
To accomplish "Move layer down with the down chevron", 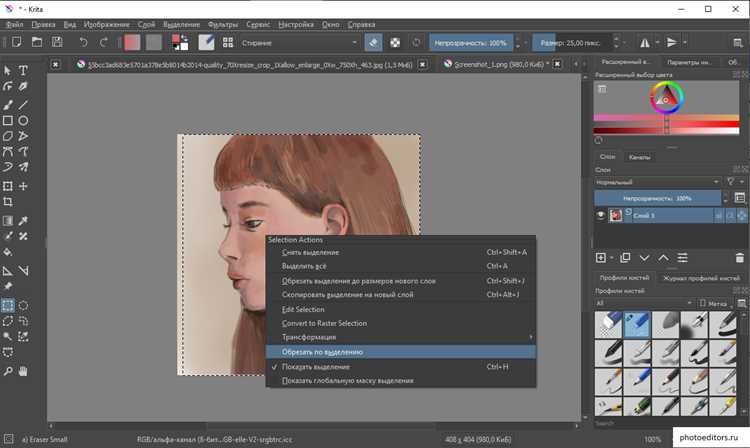I will tap(644, 258).
